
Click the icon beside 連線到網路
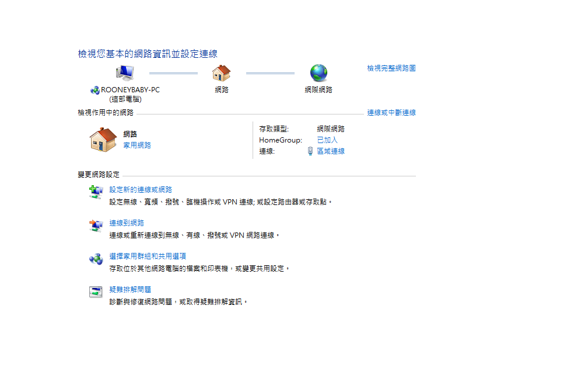click(x=96, y=225)
